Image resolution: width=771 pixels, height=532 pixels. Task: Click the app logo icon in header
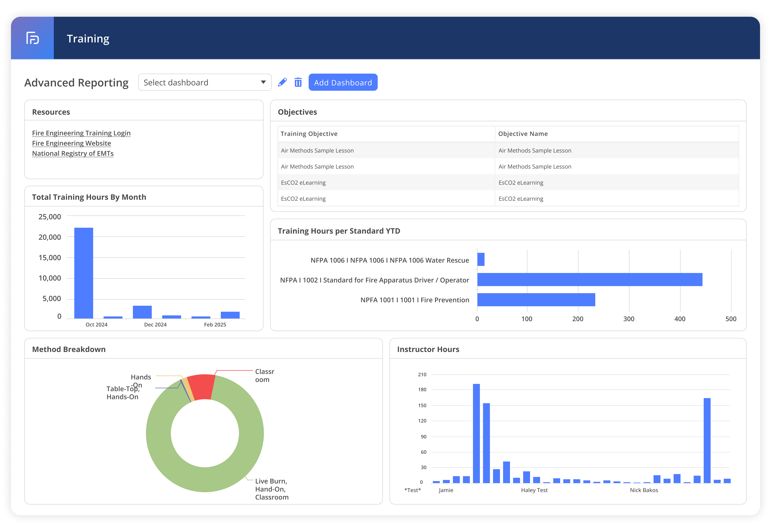pyautogui.click(x=32, y=38)
